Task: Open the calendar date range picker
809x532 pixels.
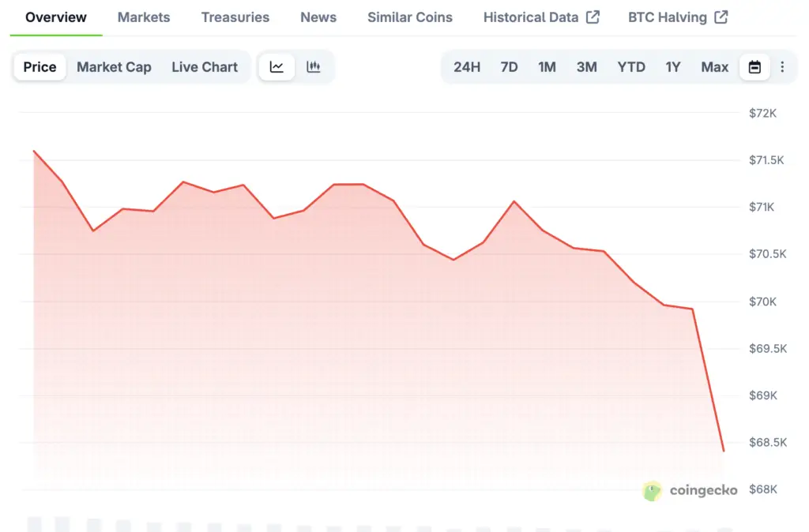Action: point(754,67)
